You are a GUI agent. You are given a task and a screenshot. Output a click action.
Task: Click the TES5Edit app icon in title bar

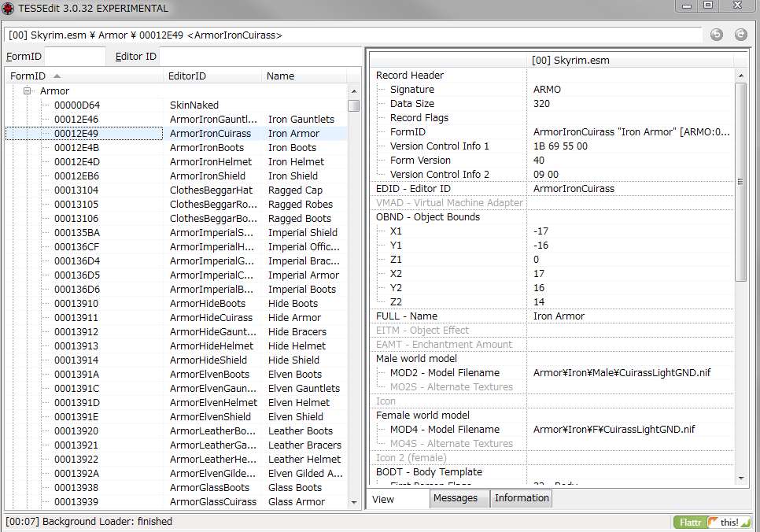8,8
